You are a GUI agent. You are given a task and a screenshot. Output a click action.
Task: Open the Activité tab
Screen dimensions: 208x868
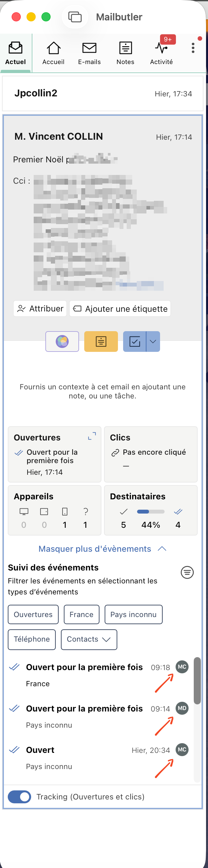point(161,53)
